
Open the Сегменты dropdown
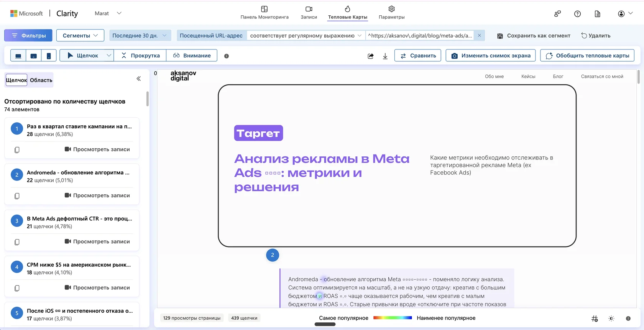pos(80,35)
